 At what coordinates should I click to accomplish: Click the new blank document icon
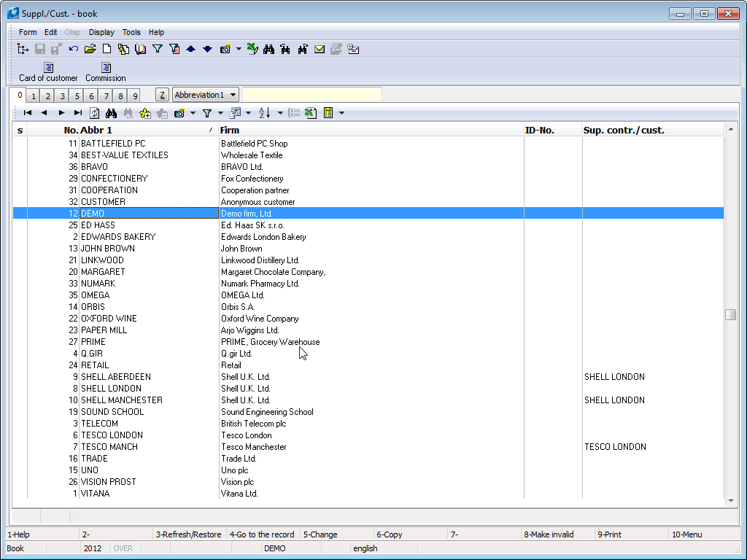[x=107, y=49]
